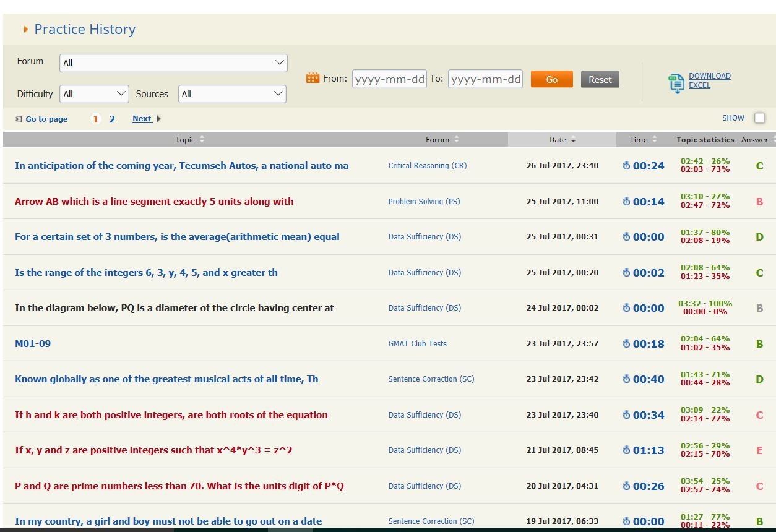The height and width of the screenshot is (532, 776).
Task: Click the From date input field
Action: pos(389,79)
